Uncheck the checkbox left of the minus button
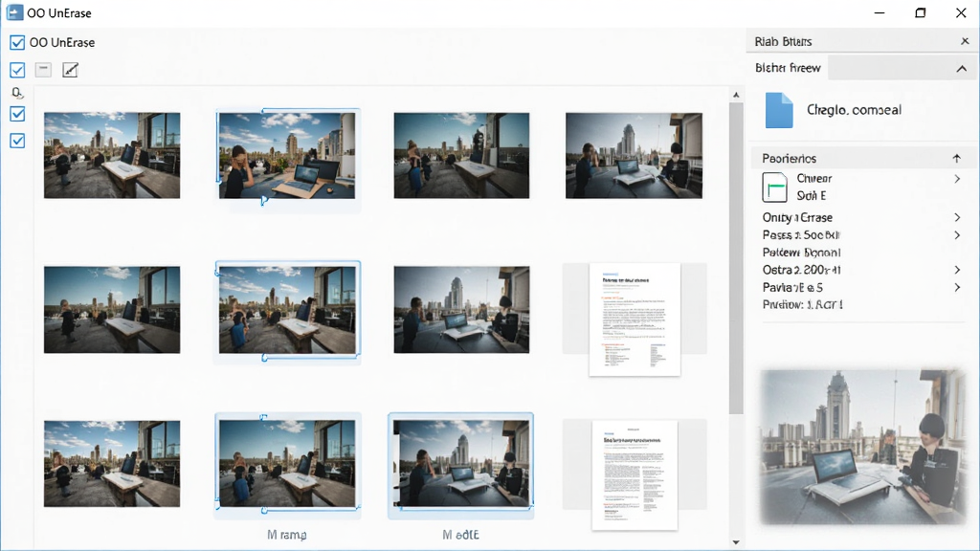The width and height of the screenshot is (980, 551). click(x=17, y=70)
